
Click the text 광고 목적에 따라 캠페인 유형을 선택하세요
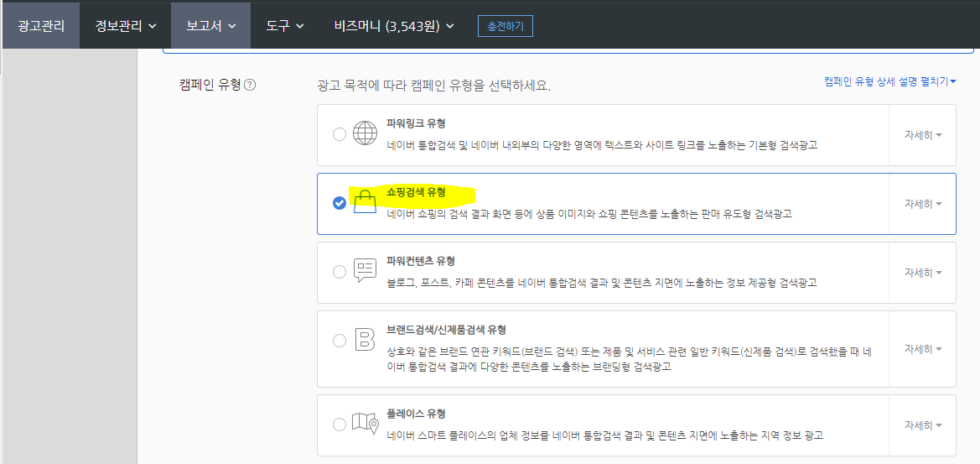click(434, 86)
